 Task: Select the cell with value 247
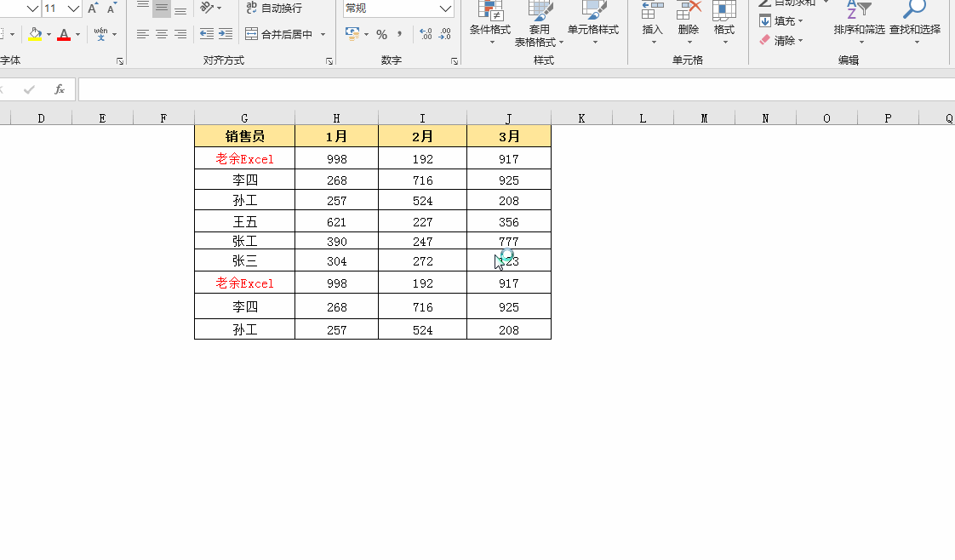(423, 241)
